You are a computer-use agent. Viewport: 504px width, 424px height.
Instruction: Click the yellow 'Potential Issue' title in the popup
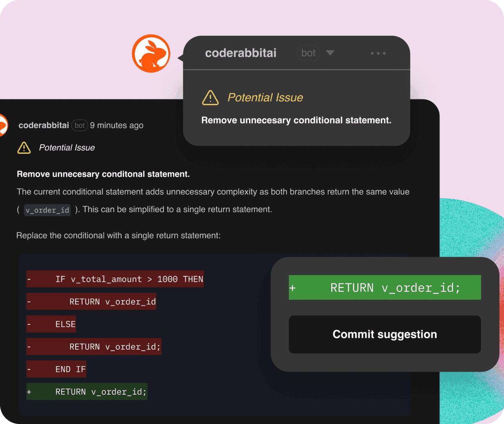click(x=265, y=98)
